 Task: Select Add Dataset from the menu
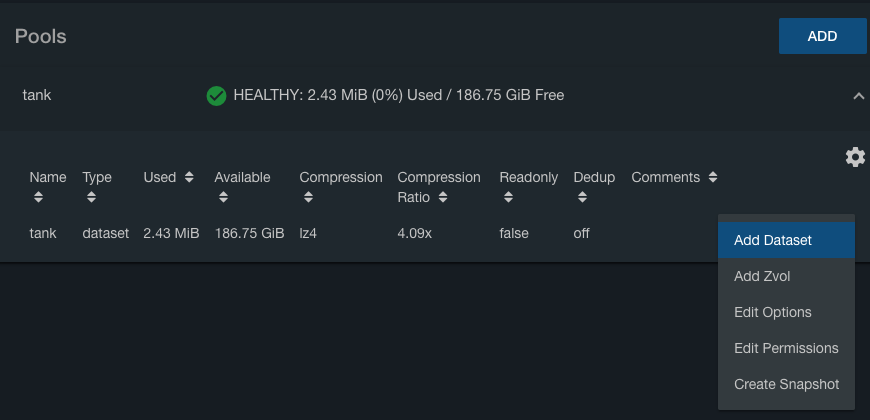[x=772, y=240]
